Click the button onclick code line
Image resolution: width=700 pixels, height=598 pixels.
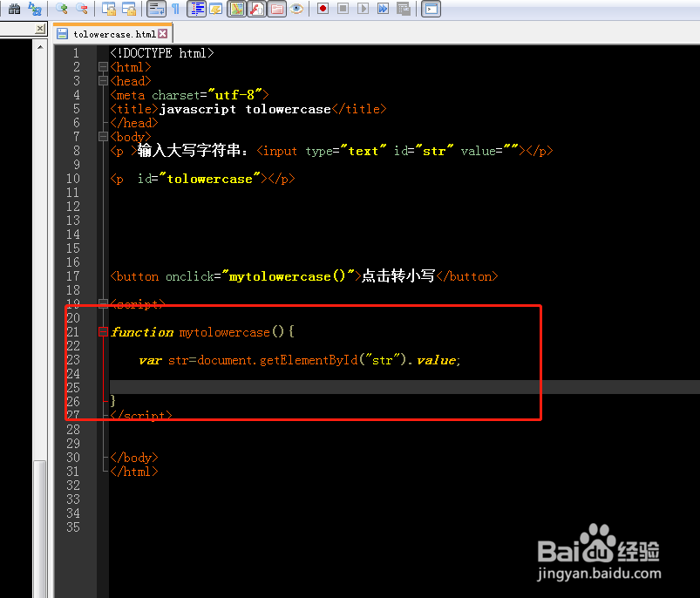coord(304,276)
